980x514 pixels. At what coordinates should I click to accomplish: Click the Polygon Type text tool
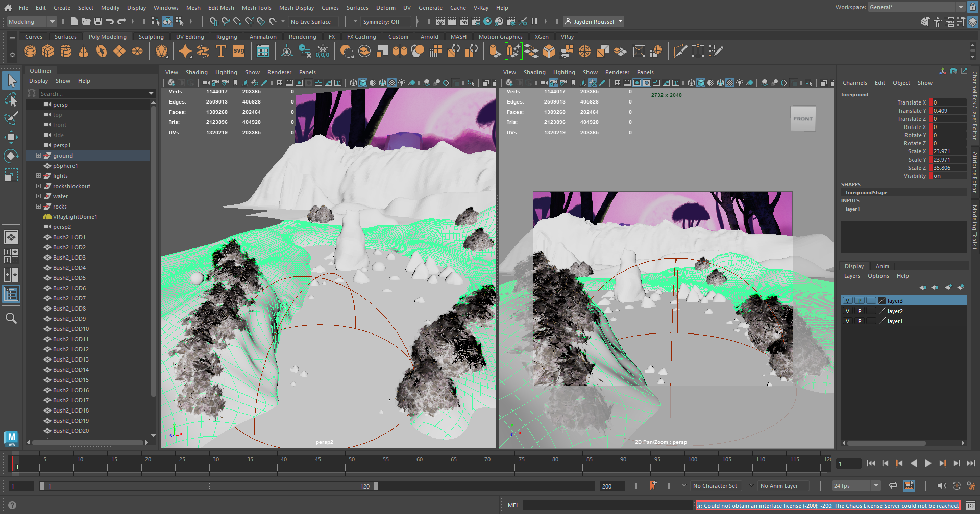tap(221, 51)
